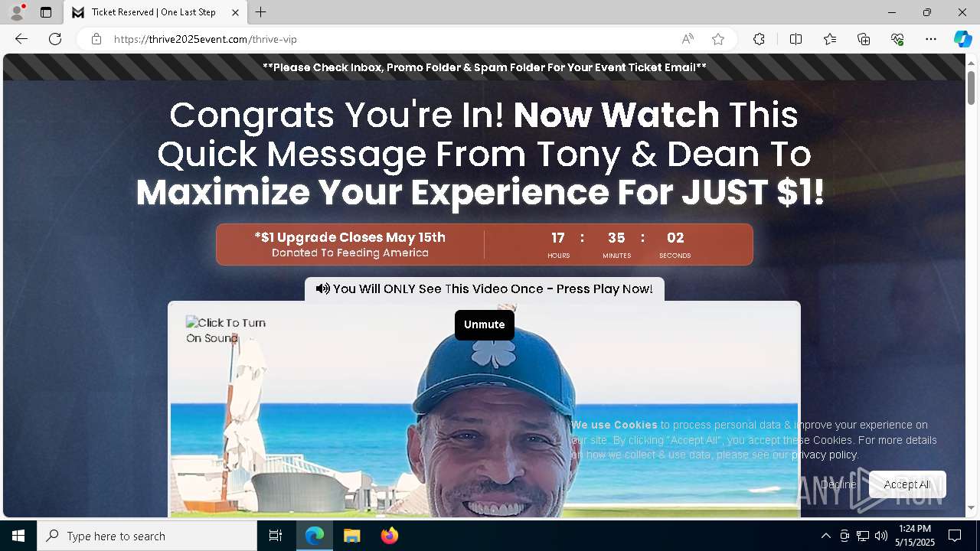Image resolution: width=980 pixels, height=551 pixels.
Task: Open Browser essentials heart icon
Action: coord(897,39)
